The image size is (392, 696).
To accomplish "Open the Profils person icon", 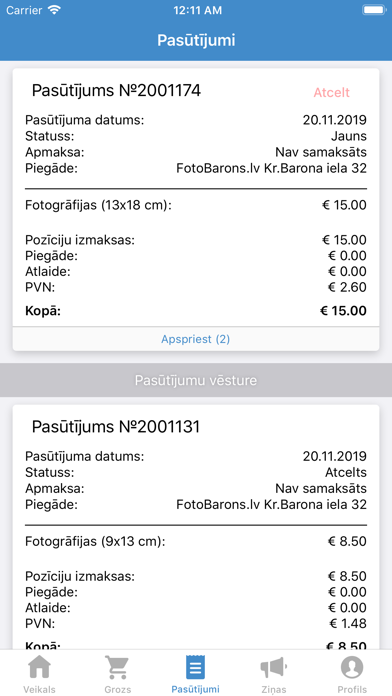I will pyautogui.click(x=352, y=667).
